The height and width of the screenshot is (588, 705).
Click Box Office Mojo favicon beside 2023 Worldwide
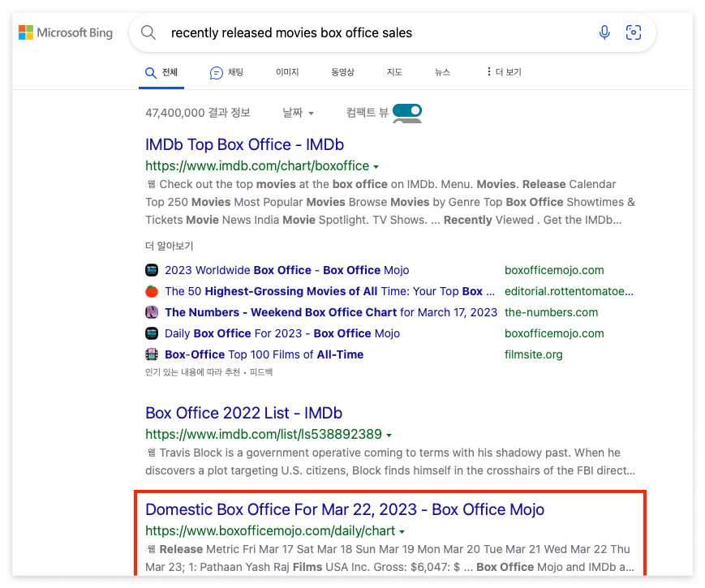coord(152,270)
